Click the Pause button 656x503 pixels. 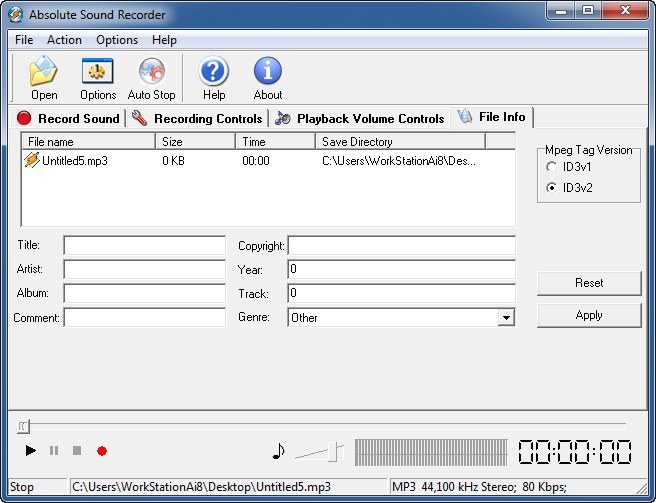click(54, 451)
